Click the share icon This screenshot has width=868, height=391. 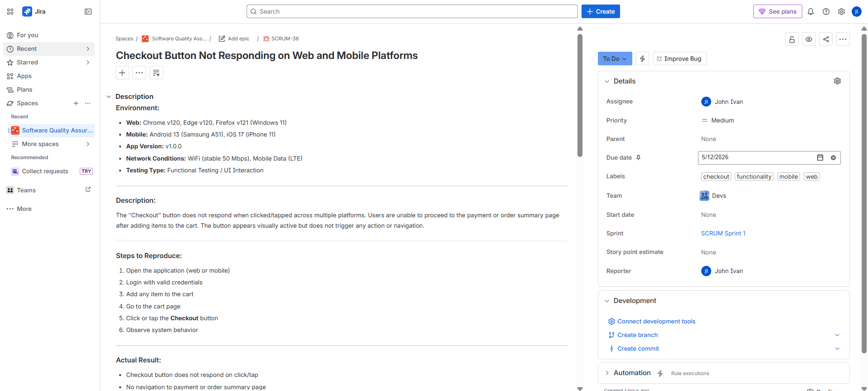click(826, 39)
